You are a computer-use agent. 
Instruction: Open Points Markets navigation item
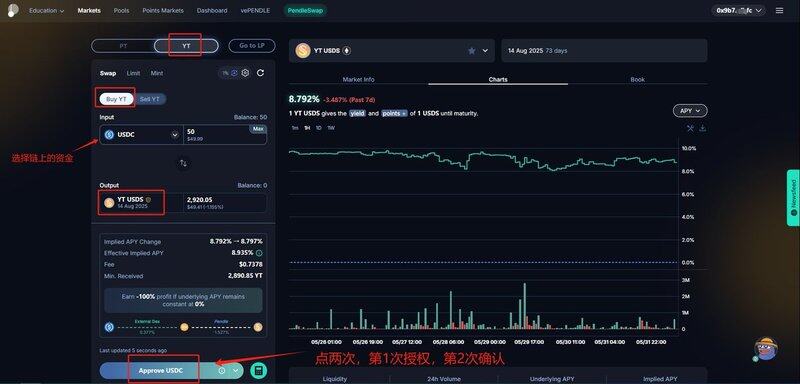pyautogui.click(x=163, y=10)
